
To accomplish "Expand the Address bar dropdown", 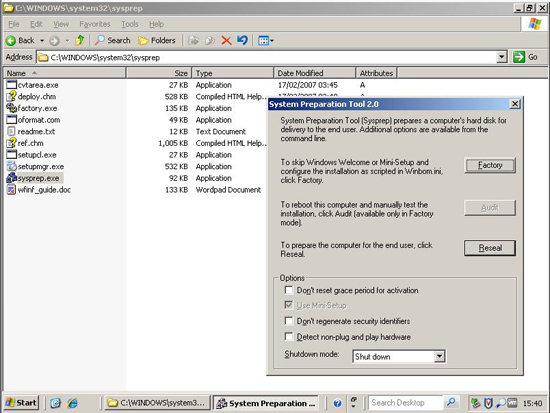I will pyautogui.click(x=502, y=56).
